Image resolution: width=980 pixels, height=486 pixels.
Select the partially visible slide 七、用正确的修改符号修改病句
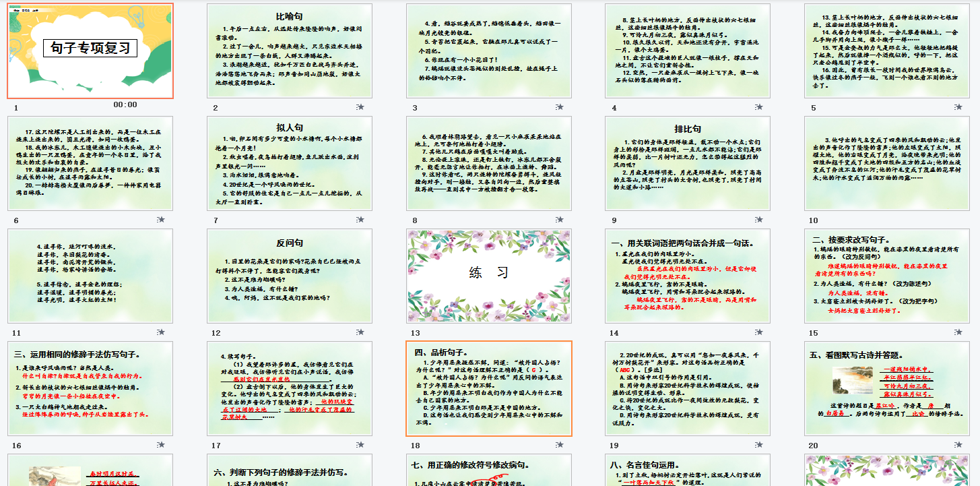coord(490,470)
